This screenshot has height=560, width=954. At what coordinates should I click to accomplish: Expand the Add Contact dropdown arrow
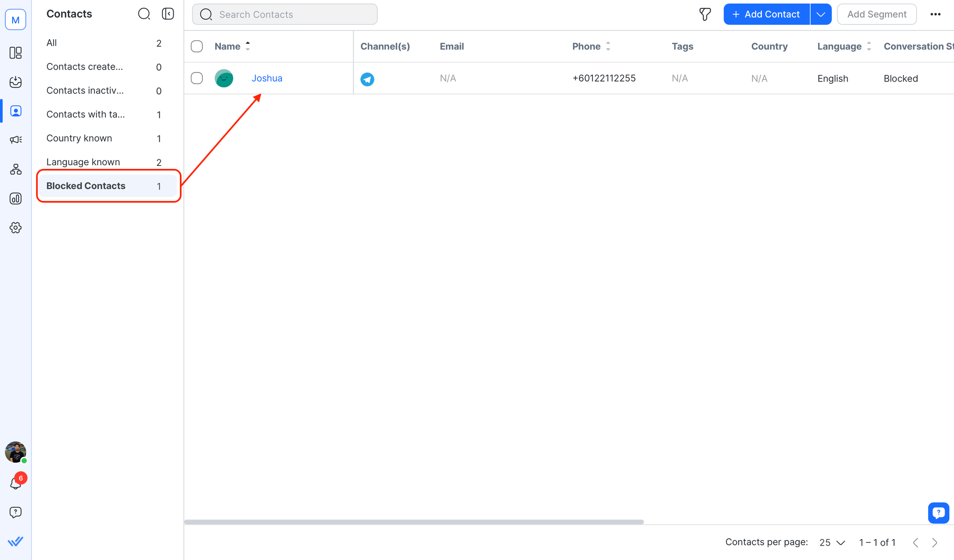click(820, 14)
